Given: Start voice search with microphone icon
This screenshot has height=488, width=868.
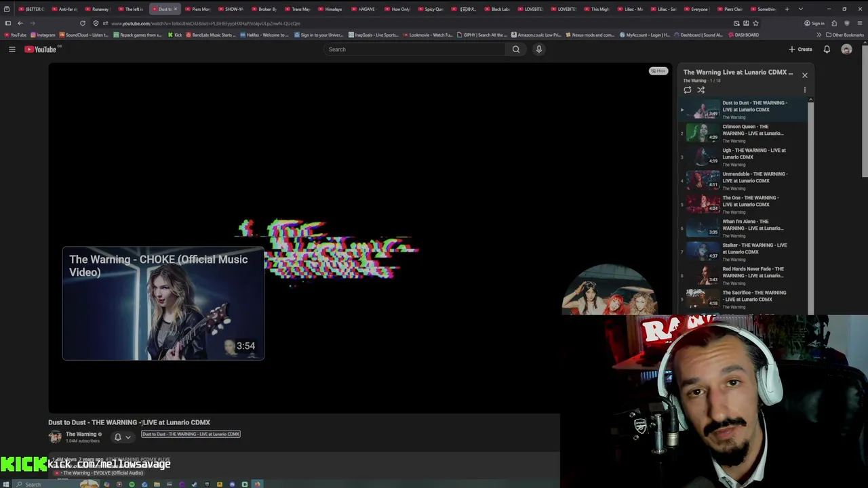Looking at the screenshot, I should point(539,49).
